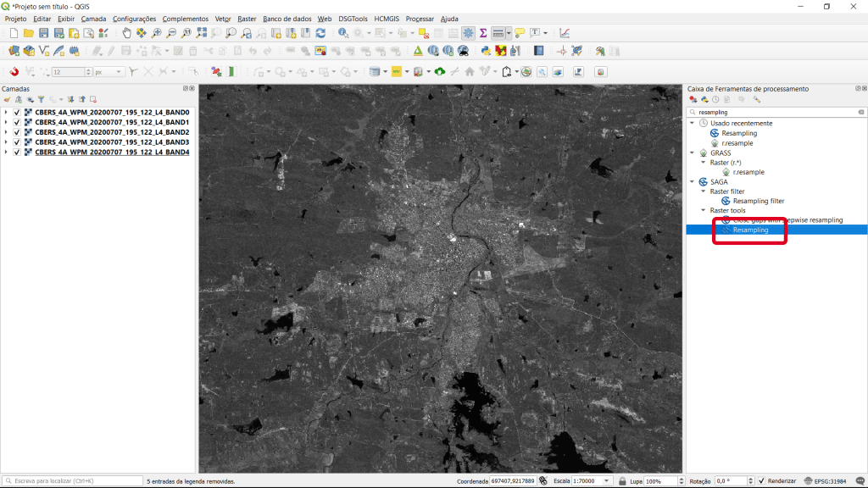Remove selected layer icon in Camadas

(x=93, y=100)
